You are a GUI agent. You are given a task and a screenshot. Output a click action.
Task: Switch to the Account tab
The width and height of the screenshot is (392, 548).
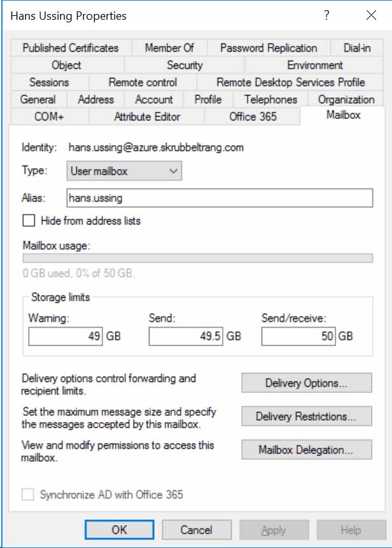pyautogui.click(x=154, y=99)
